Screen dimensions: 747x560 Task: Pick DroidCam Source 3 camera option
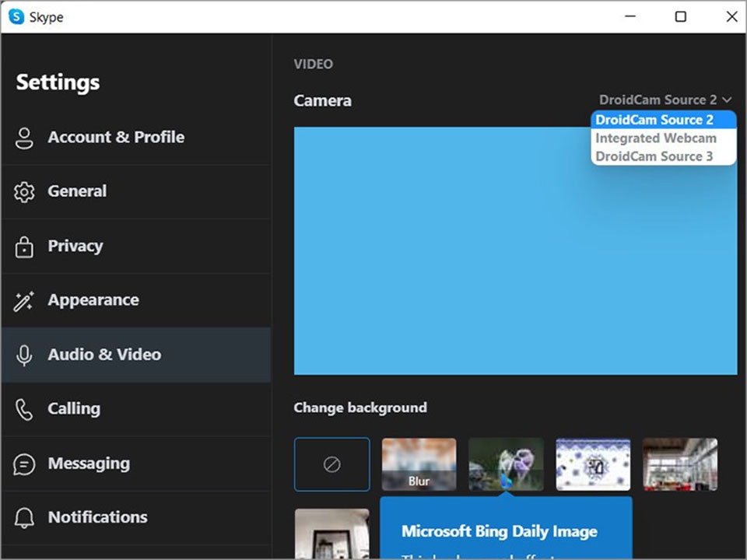pos(654,156)
